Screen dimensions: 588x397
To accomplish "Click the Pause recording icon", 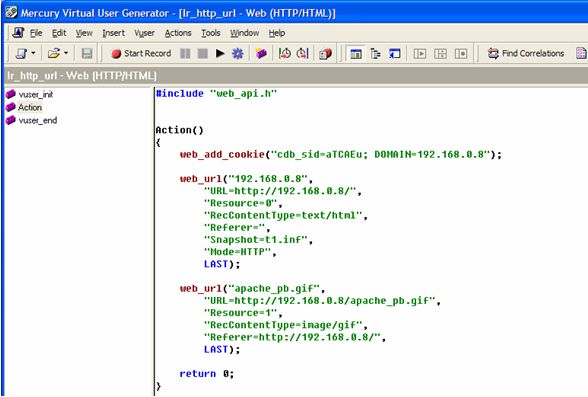I will [185, 54].
